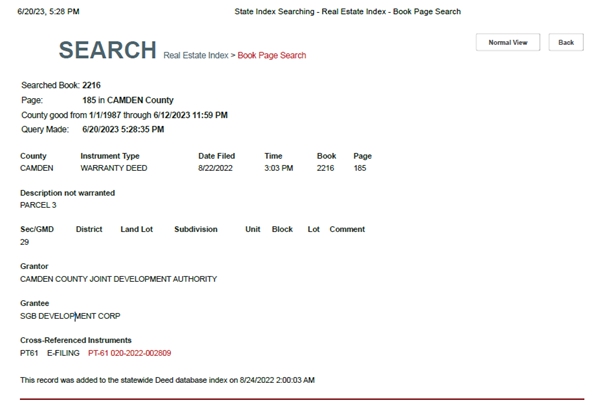
Task: Open the Real Estate Index breadcrumb link
Action: pyautogui.click(x=195, y=56)
